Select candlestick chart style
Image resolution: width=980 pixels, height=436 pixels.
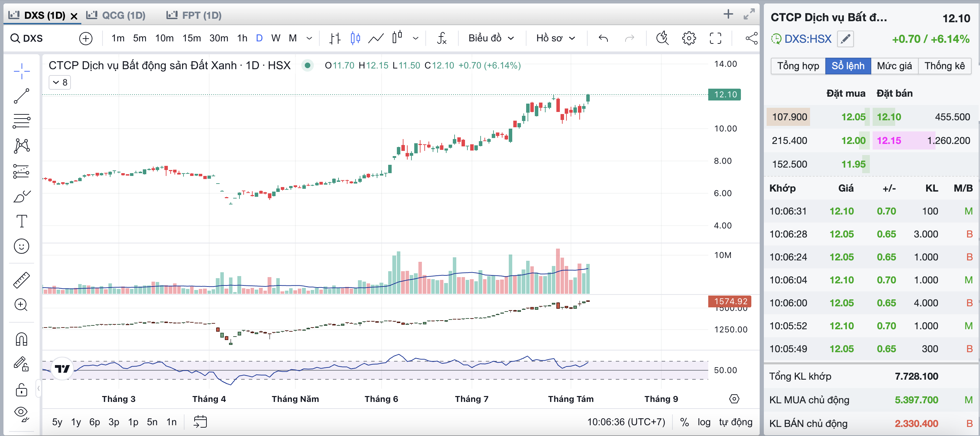[355, 38]
